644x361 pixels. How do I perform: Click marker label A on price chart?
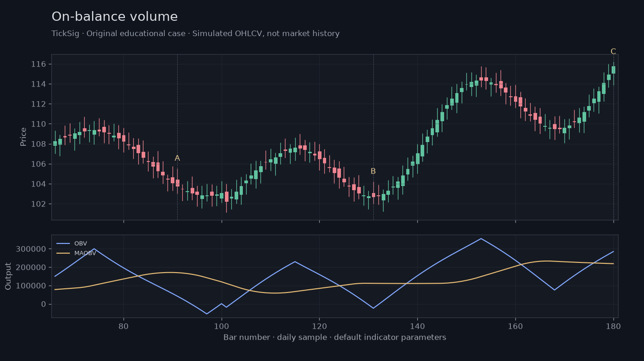click(x=177, y=158)
